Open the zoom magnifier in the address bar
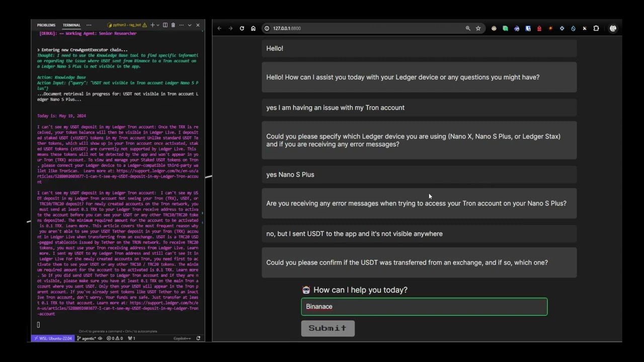The height and width of the screenshot is (362, 644). 468,29
